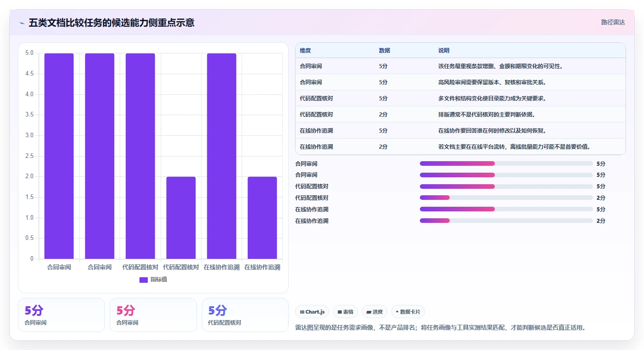Image resolution: width=644 pixels, height=350 pixels.
Task: Click the 数据卡片 tag pill
Action: 408,312
